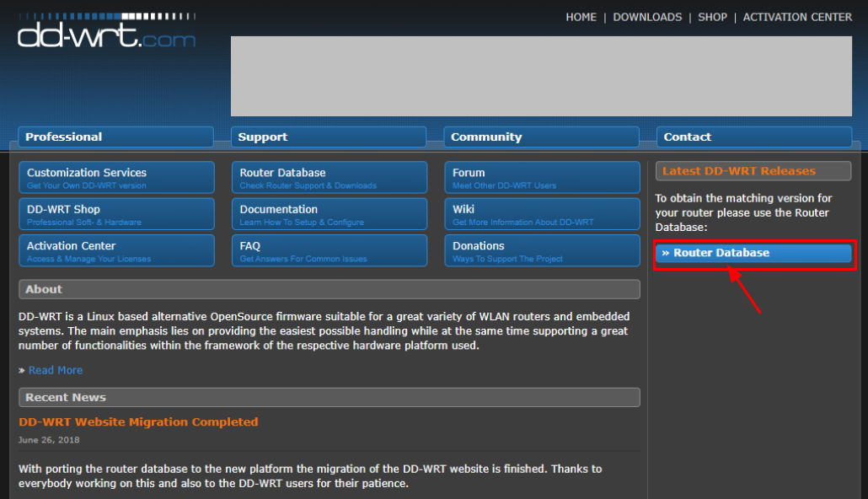Open the DD-WRT Shop tile
868x499 pixels.
pyautogui.click(x=116, y=214)
